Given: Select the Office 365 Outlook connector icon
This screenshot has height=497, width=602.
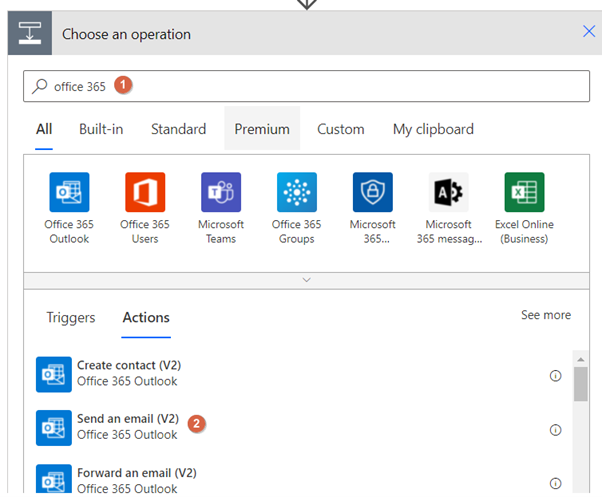Looking at the screenshot, I should coord(69,192).
